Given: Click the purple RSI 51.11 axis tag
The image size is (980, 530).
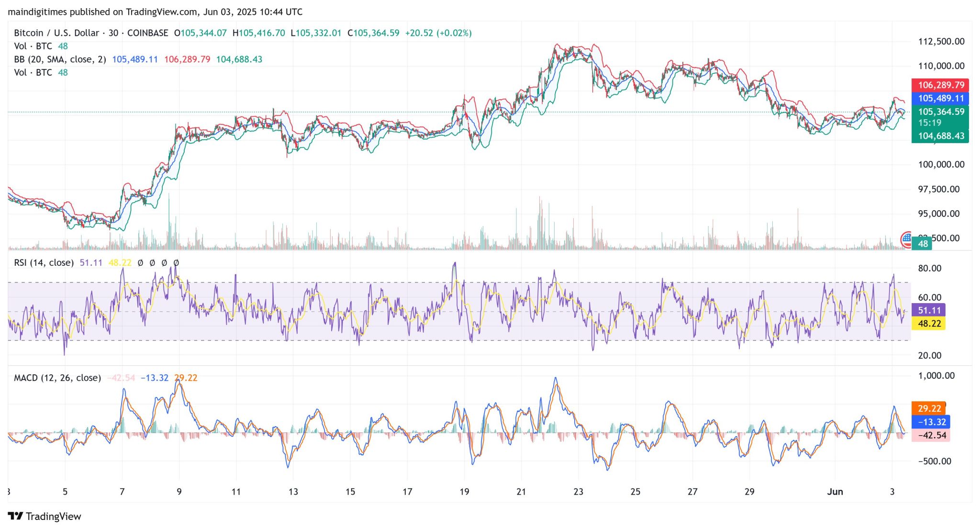Looking at the screenshot, I should point(929,310).
